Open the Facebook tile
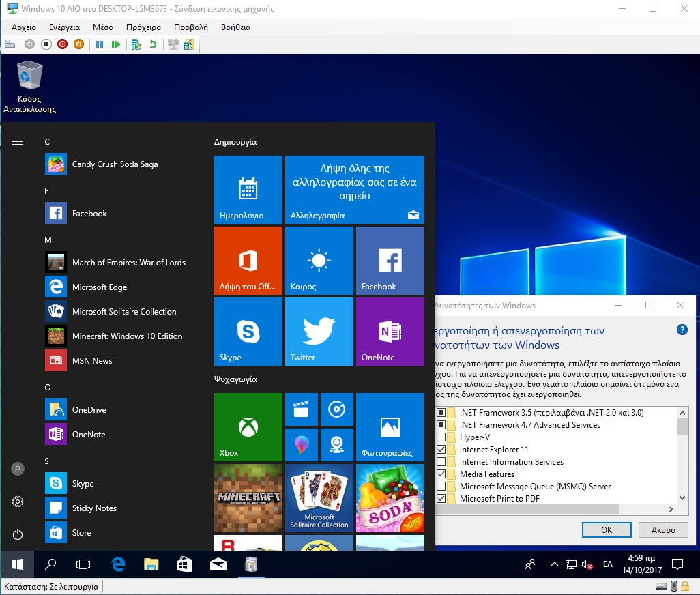 pyautogui.click(x=390, y=260)
